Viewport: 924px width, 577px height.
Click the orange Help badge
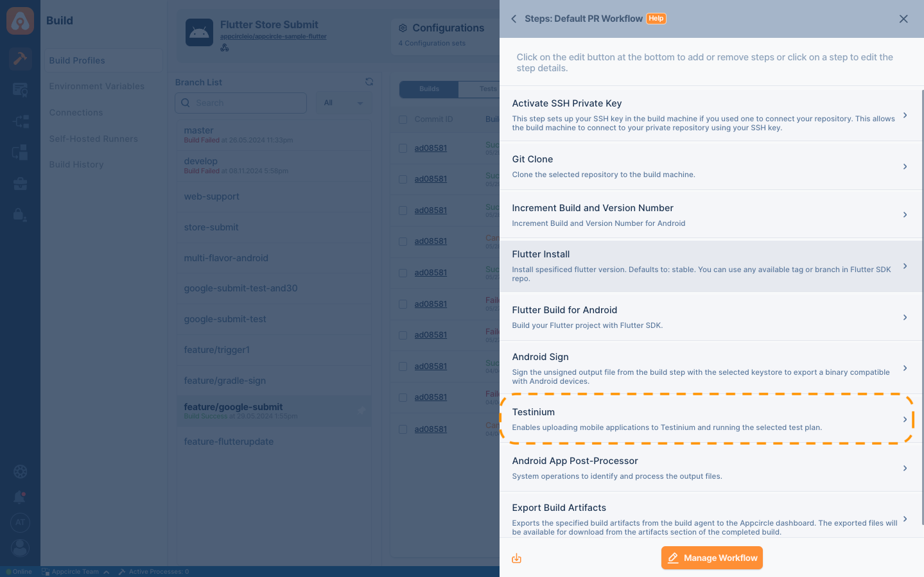656,19
